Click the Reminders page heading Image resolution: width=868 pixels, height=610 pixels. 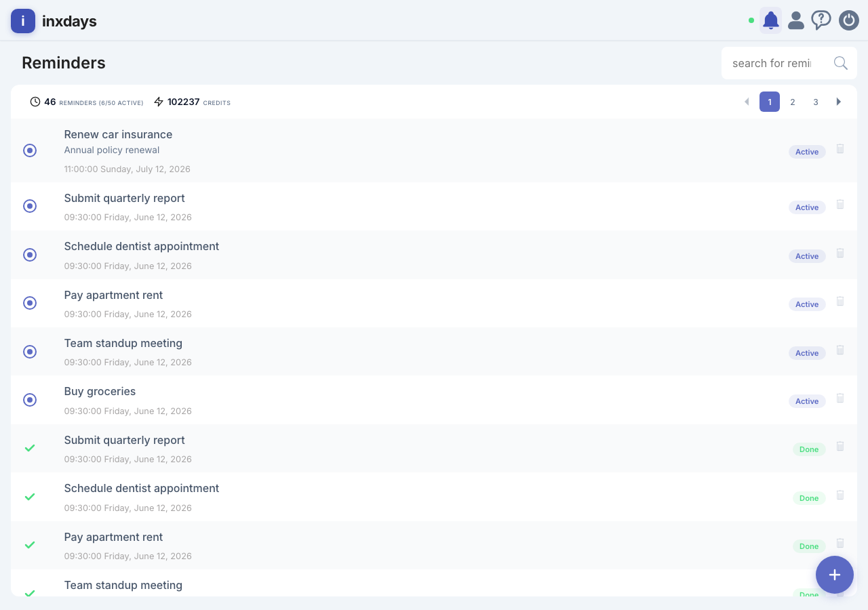tap(64, 62)
